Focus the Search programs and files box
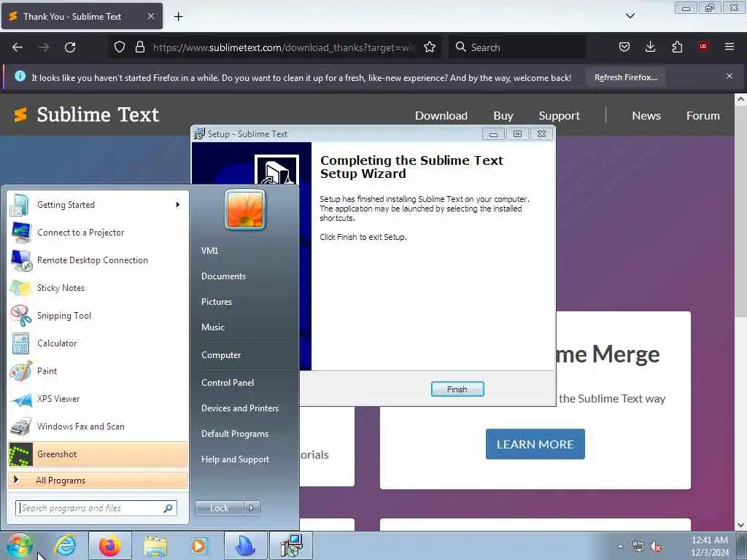Viewport: 747px width, 560px height. [x=96, y=508]
